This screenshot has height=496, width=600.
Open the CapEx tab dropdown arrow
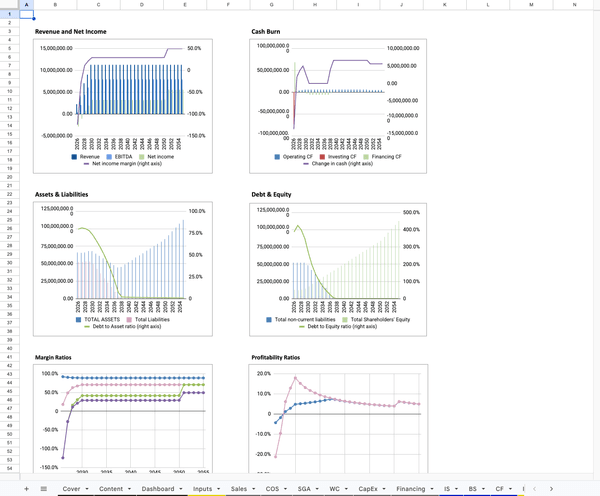[x=384, y=488]
